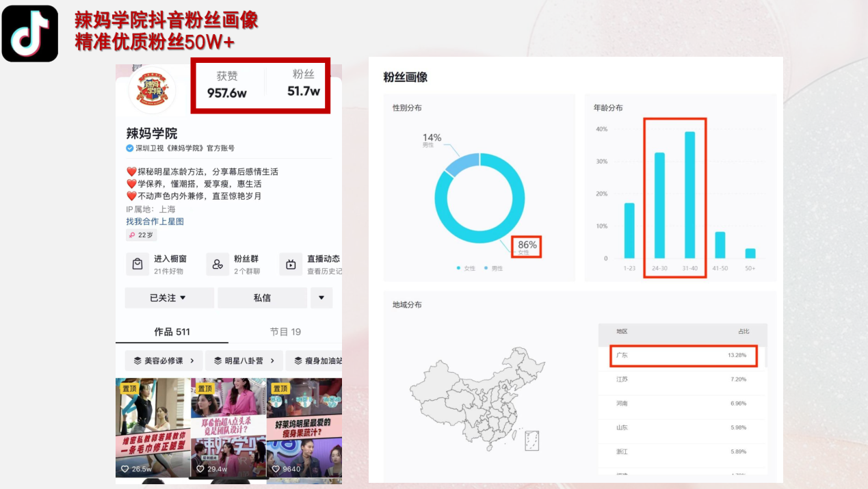Click the 辣妈学院 profile avatar
Viewport: 868px width, 489px height.
point(152,90)
